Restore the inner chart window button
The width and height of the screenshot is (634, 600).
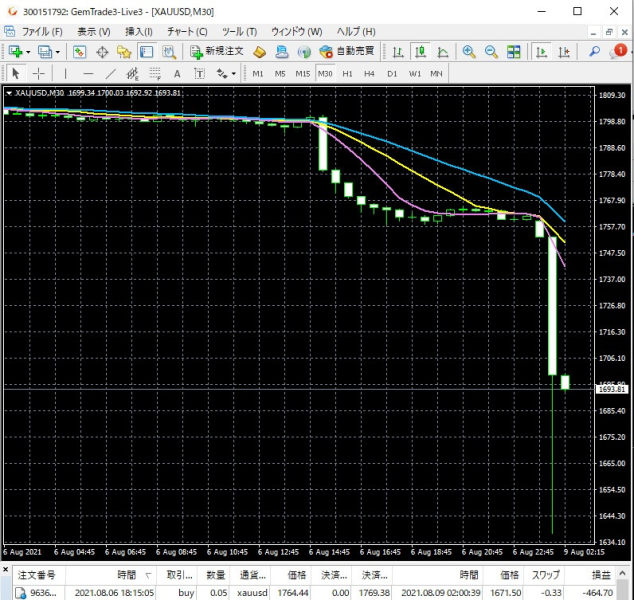pos(609,32)
